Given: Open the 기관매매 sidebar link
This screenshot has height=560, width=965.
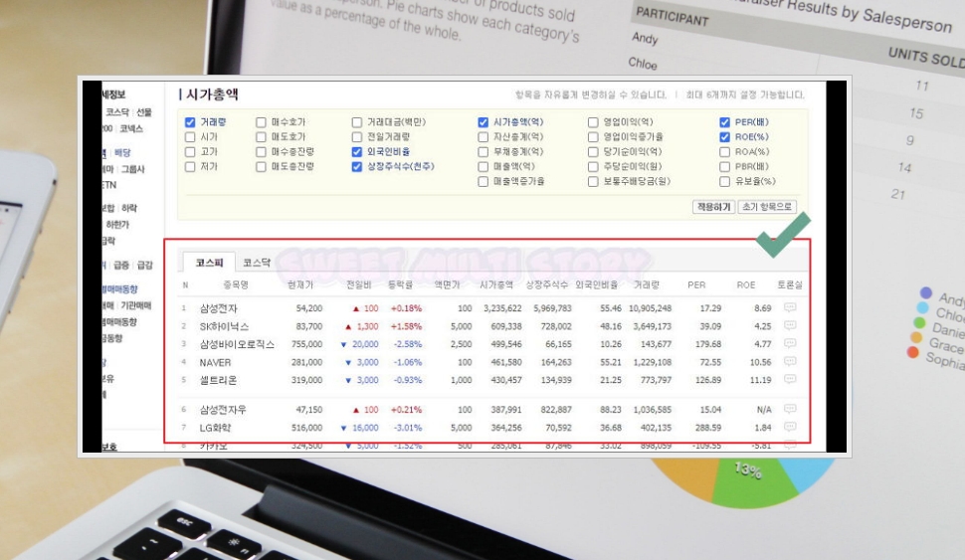Looking at the screenshot, I should (135, 305).
